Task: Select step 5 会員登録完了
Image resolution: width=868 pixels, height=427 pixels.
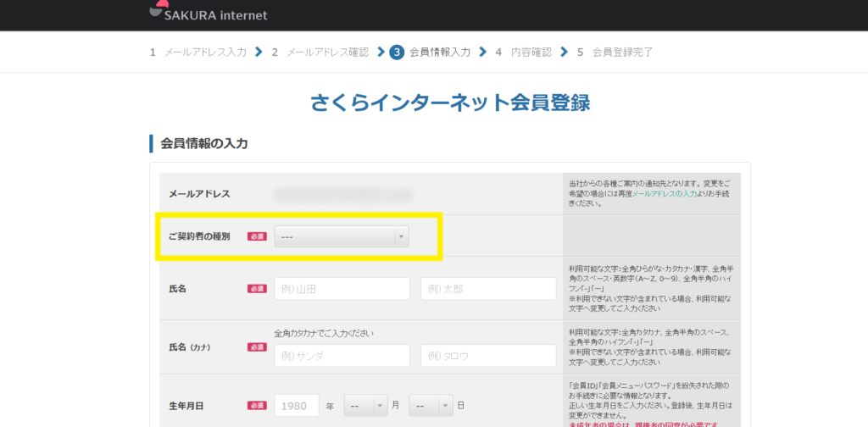Action: click(615, 53)
